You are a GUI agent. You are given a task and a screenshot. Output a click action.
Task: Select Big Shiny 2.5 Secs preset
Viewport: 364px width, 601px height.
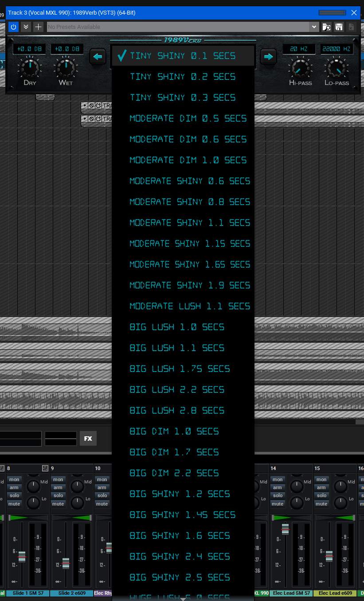[x=183, y=577]
